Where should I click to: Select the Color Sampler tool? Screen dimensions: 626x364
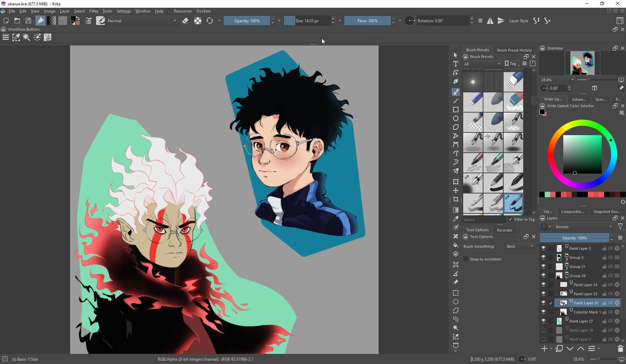[x=455, y=218]
